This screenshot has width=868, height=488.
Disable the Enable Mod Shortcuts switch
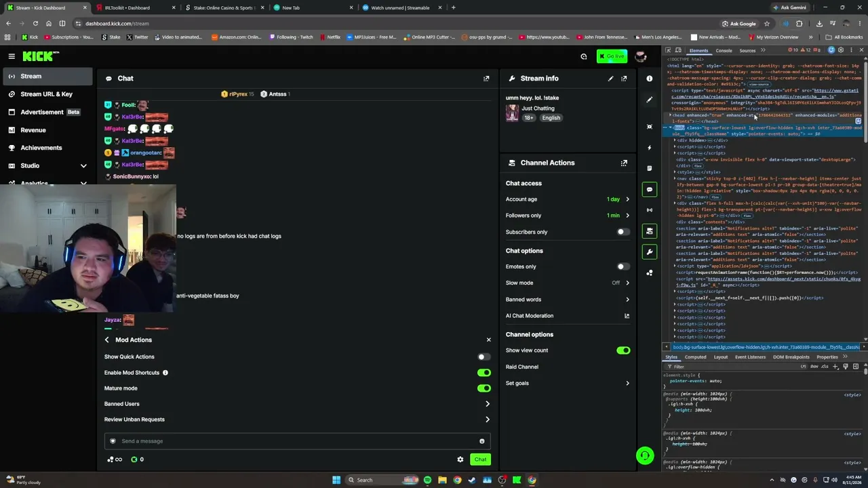pos(484,373)
